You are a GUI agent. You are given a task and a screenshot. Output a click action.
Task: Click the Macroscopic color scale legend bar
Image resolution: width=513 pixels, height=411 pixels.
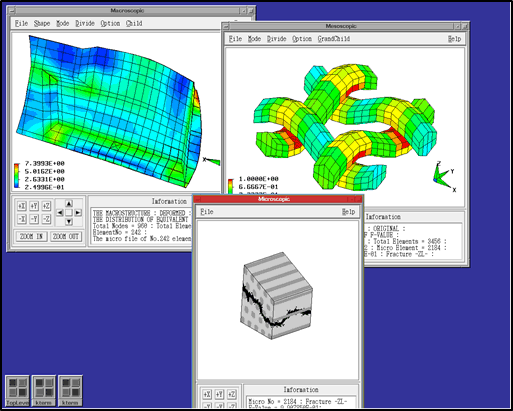pyautogui.click(x=16, y=175)
